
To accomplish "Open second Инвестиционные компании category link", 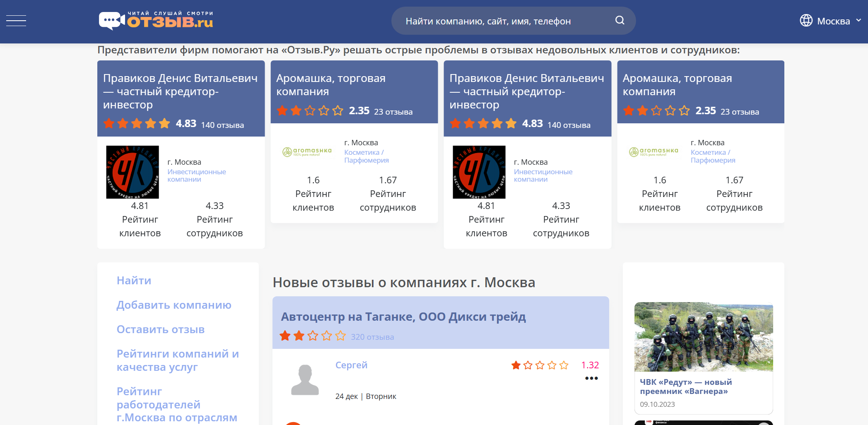I will click(543, 175).
